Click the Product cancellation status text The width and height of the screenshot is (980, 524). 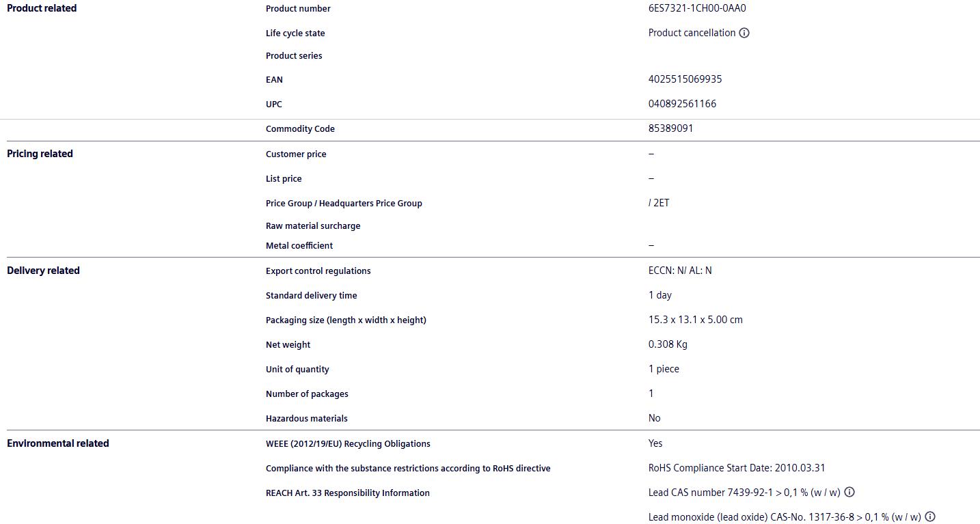tap(692, 33)
